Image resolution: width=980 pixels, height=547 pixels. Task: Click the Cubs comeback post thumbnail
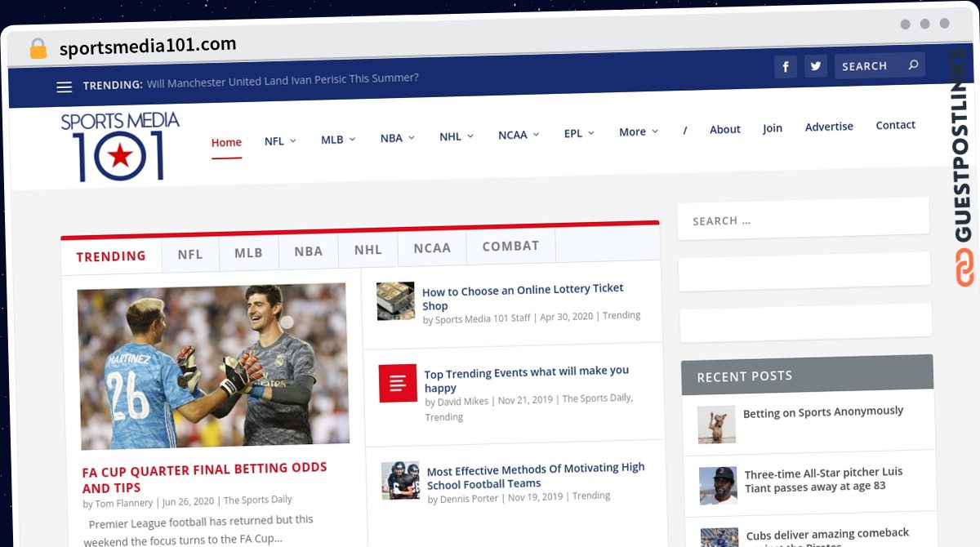[x=719, y=537]
